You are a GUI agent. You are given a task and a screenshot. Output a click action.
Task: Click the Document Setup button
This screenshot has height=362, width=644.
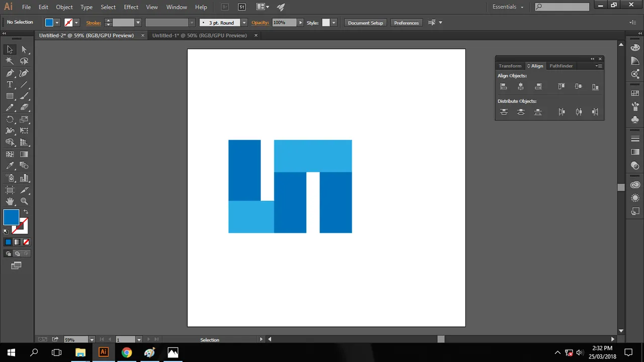[365, 23]
